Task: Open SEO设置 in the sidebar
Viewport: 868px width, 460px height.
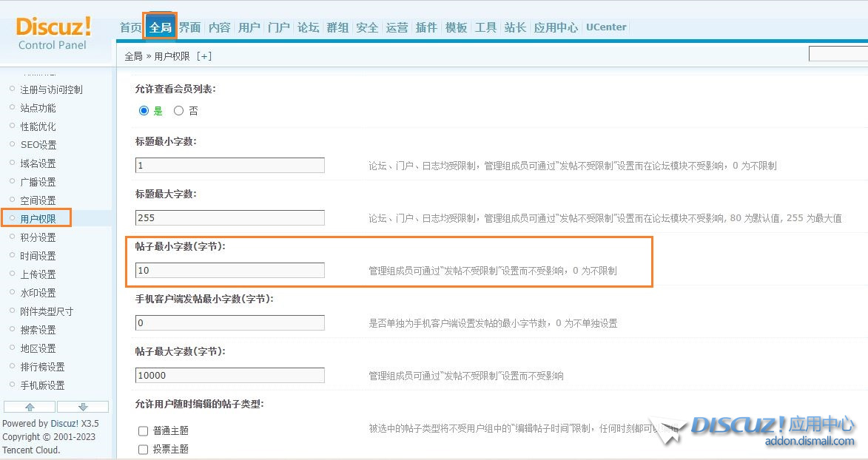Action: [x=38, y=145]
